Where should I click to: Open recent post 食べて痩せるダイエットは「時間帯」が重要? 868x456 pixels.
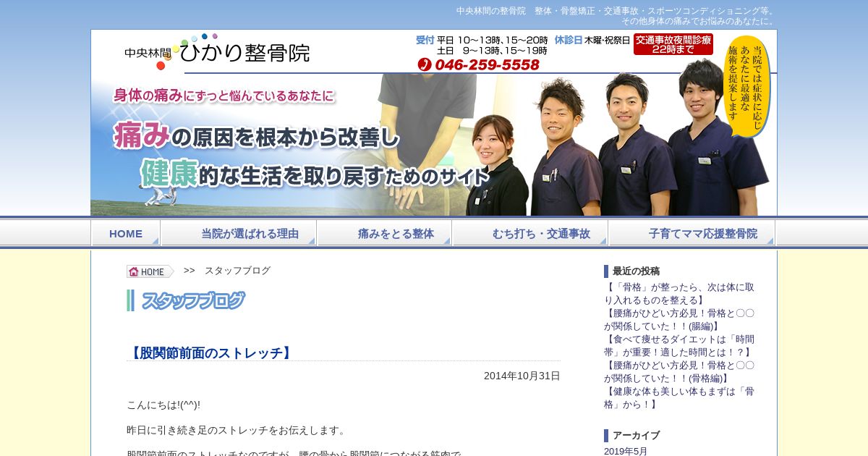tap(679, 345)
